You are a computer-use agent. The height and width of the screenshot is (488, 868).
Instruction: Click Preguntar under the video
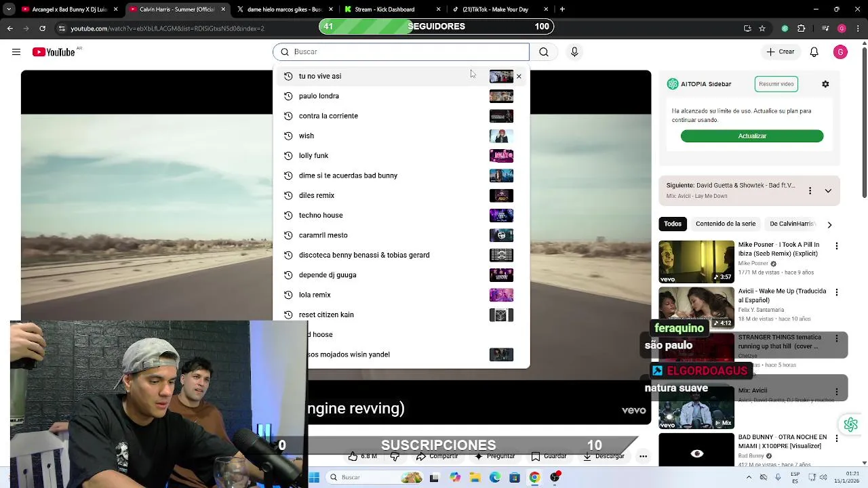(494, 456)
